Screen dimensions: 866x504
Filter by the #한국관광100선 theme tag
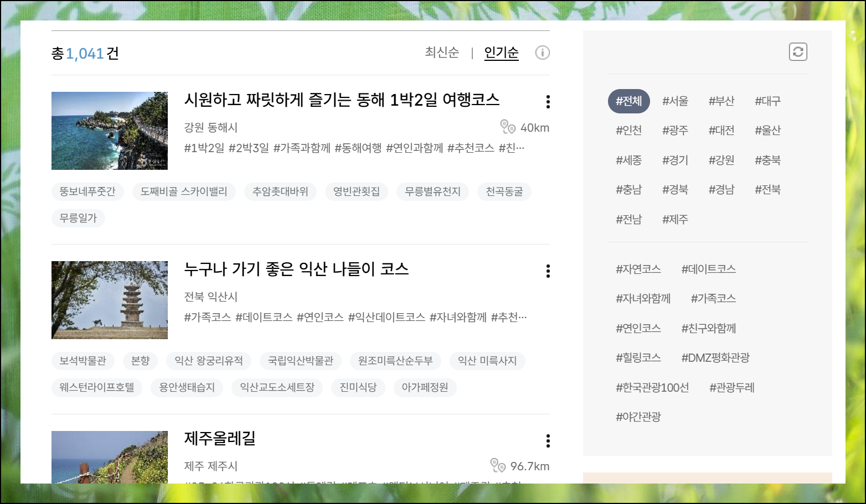coord(652,388)
